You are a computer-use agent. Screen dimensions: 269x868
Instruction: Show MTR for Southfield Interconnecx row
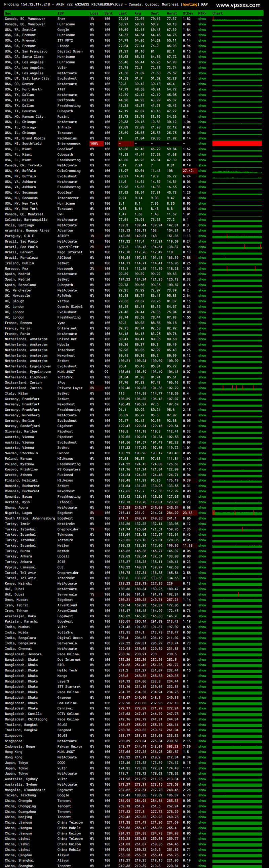pyautogui.click(x=202, y=143)
